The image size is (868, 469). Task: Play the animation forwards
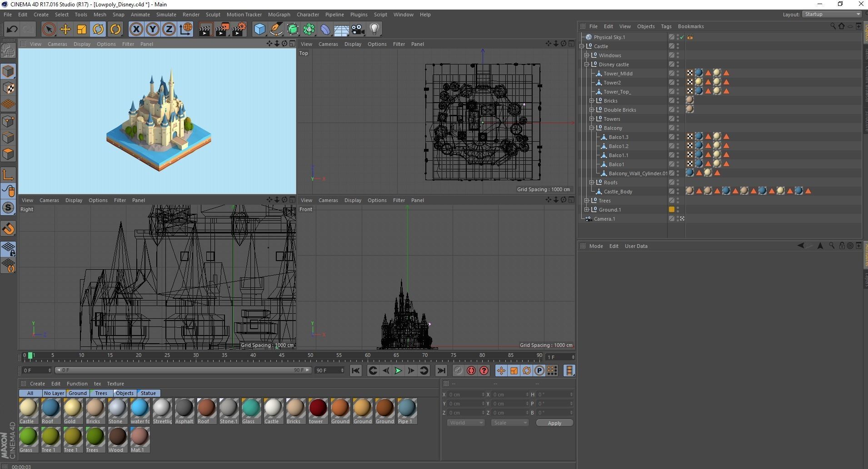[398, 371]
